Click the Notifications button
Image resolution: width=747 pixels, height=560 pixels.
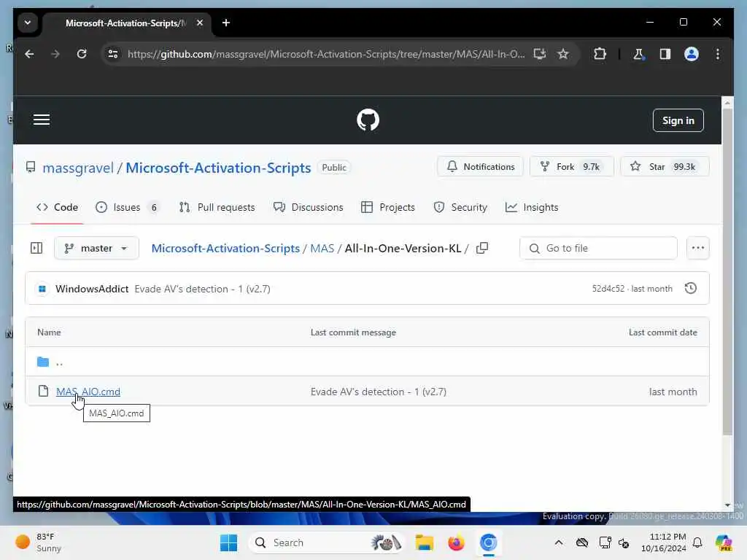pos(480,167)
